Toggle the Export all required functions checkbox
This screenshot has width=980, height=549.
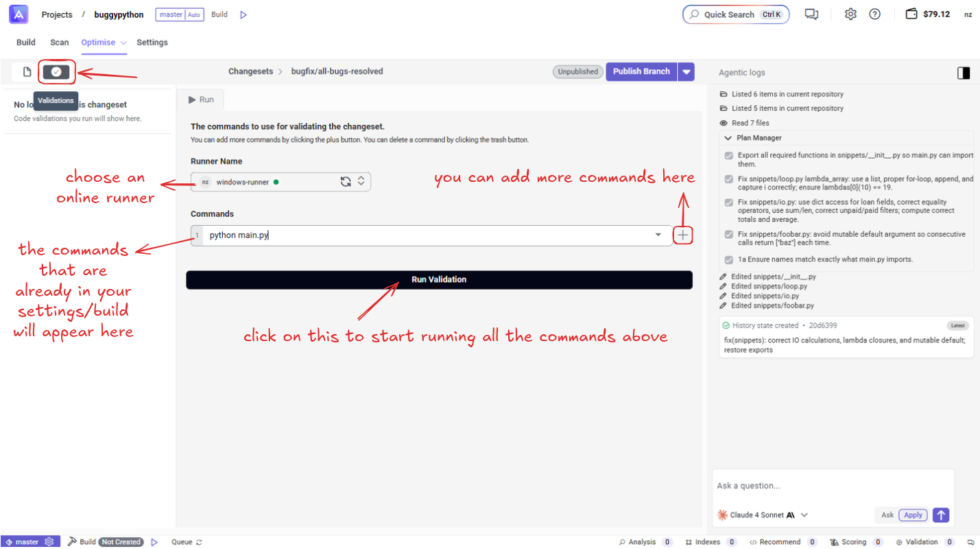729,156
